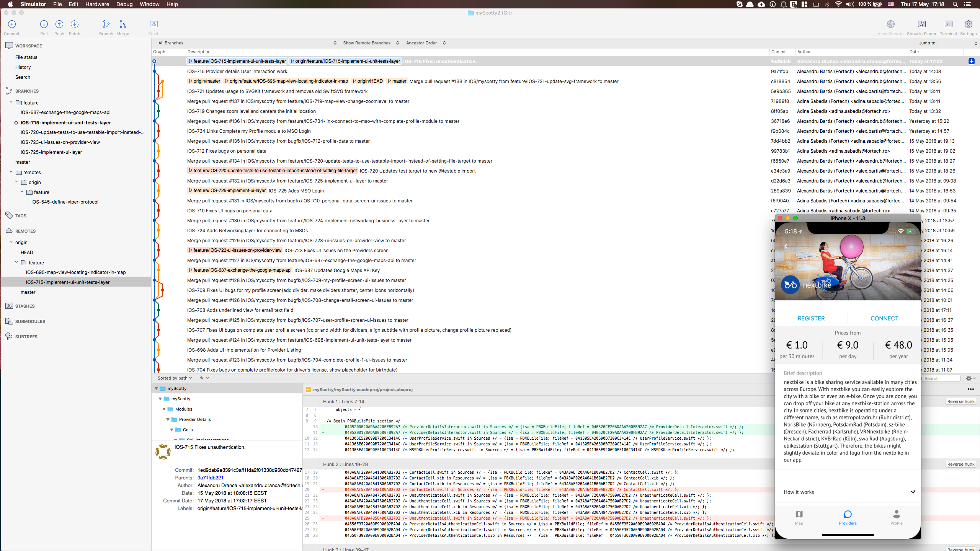This screenshot has width=980, height=551.
Task: Click the Description column header
Action: (199, 52)
